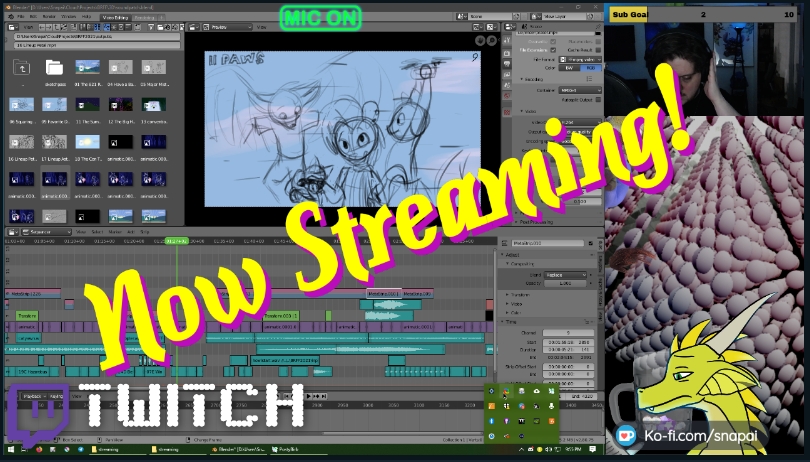
Task: Open the Tool properties tab icon
Action: [x=507, y=40]
